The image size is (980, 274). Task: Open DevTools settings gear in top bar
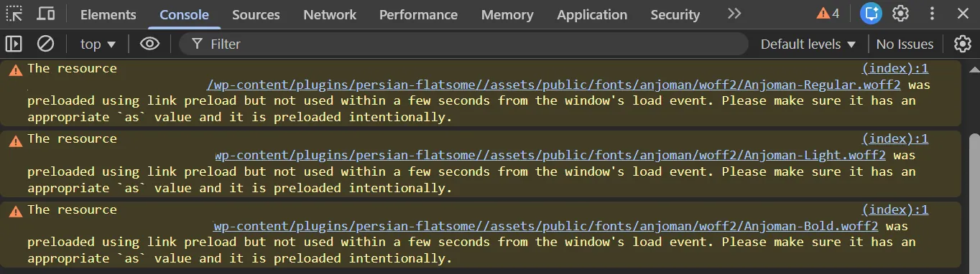point(900,14)
